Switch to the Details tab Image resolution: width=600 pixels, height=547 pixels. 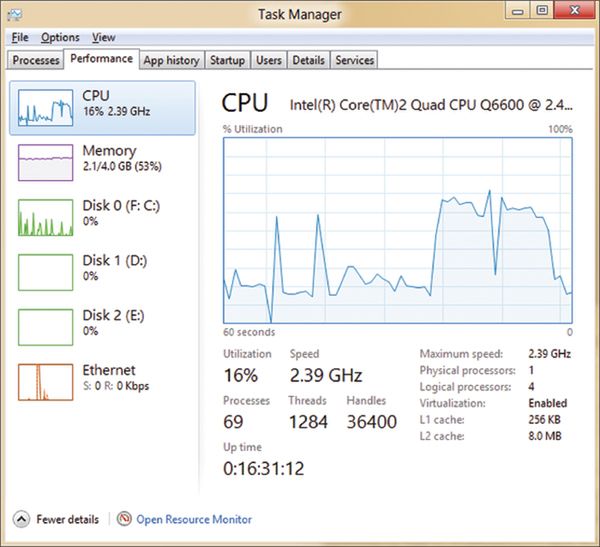pyautogui.click(x=308, y=60)
